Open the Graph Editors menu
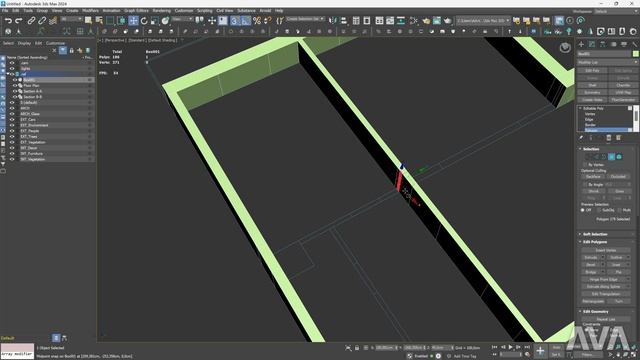The image size is (640, 360). tap(136, 11)
